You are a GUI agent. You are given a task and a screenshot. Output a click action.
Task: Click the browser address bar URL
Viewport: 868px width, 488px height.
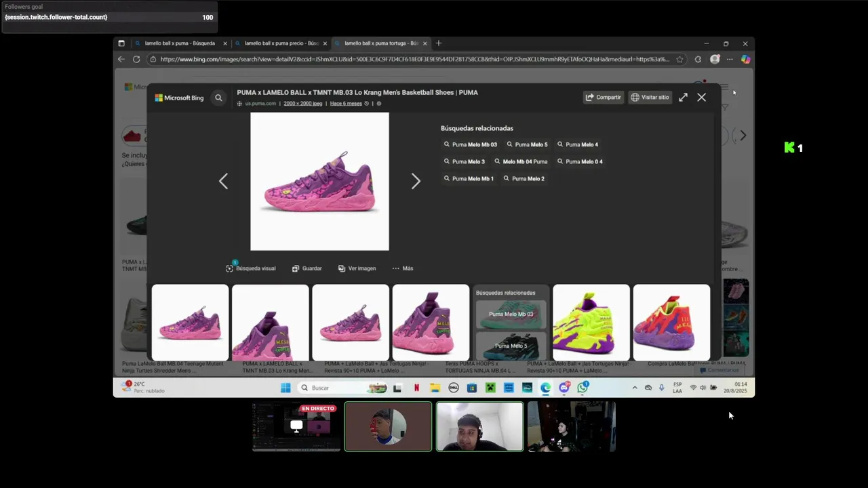coord(415,59)
